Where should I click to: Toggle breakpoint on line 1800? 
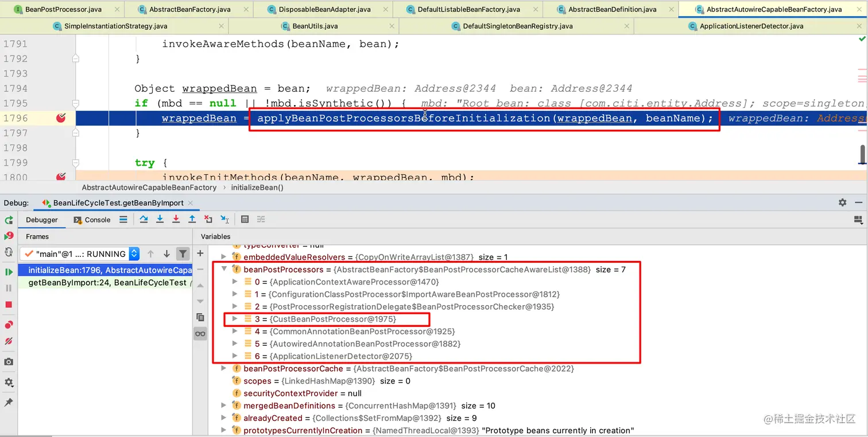pyautogui.click(x=61, y=176)
